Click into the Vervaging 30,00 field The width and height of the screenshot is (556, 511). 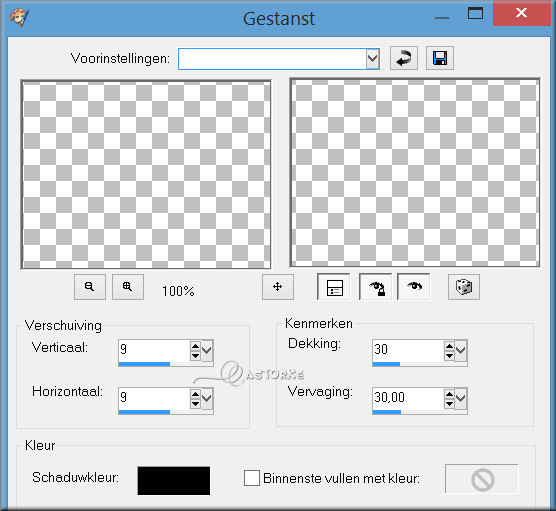point(408,398)
